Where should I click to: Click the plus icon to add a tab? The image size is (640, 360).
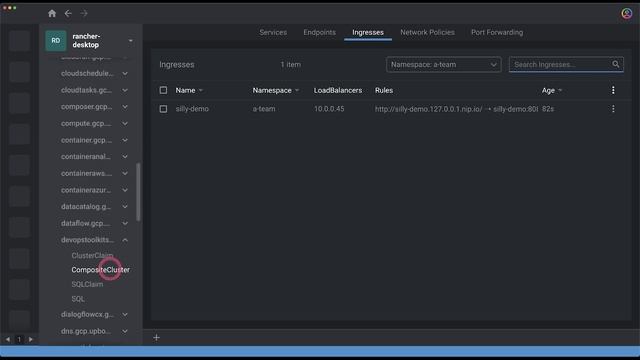coord(156,338)
